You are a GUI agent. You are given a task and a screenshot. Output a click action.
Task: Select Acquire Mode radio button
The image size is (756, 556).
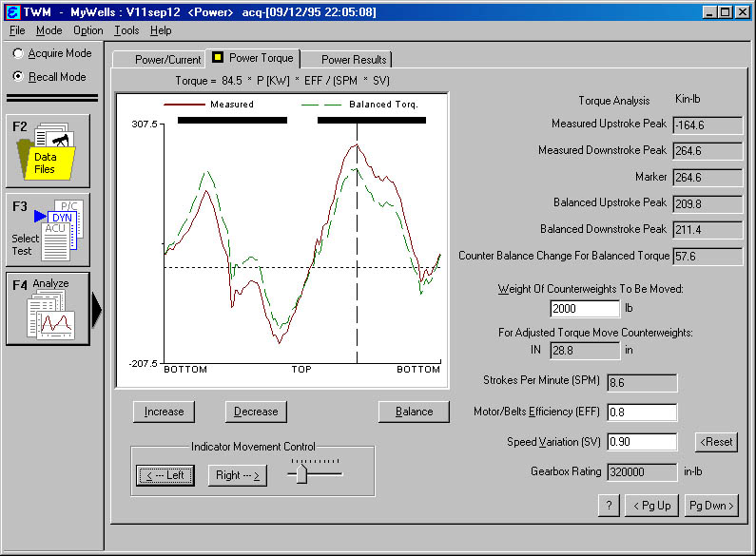pyautogui.click(x=19, y=54)
